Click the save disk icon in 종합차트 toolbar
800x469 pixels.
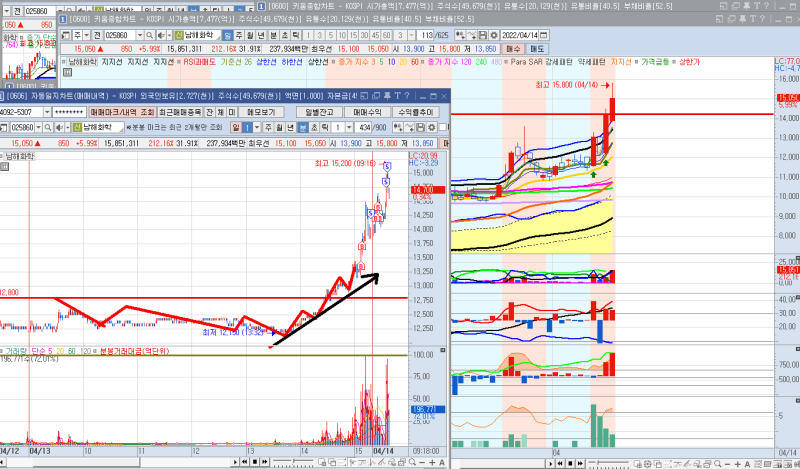pyautogui.click(x=483, y=35)
